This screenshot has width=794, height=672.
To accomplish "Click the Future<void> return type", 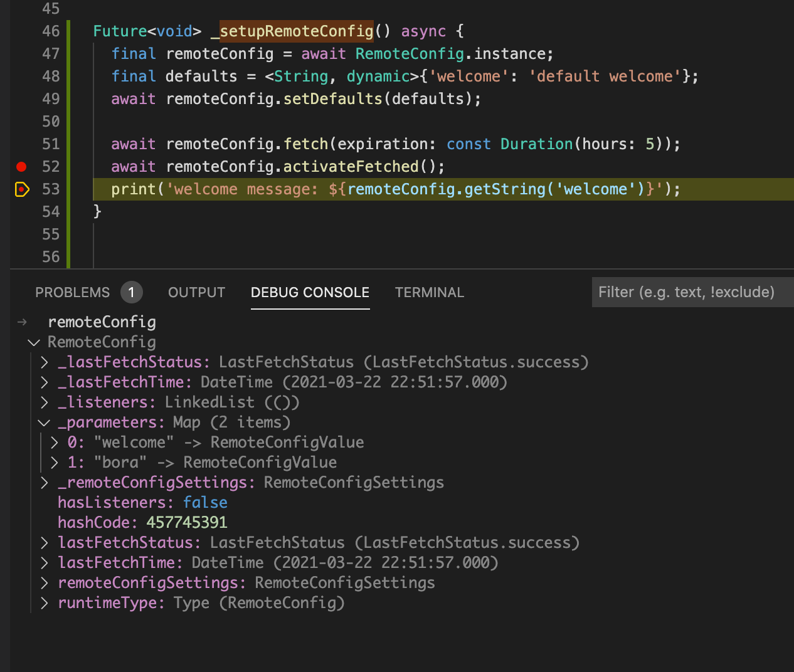I will (x=147, y=31).
